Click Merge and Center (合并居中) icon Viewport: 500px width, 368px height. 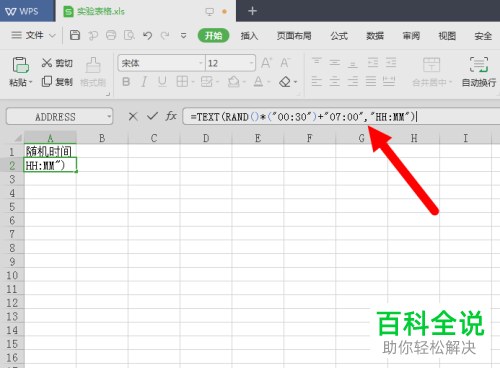point(432,65)
